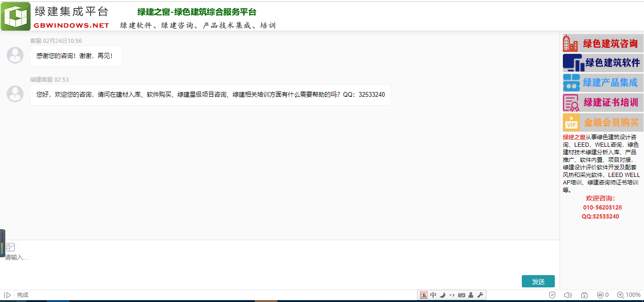
Task: Toggle the IME punctuation mode icon
Action: (452, 295)
